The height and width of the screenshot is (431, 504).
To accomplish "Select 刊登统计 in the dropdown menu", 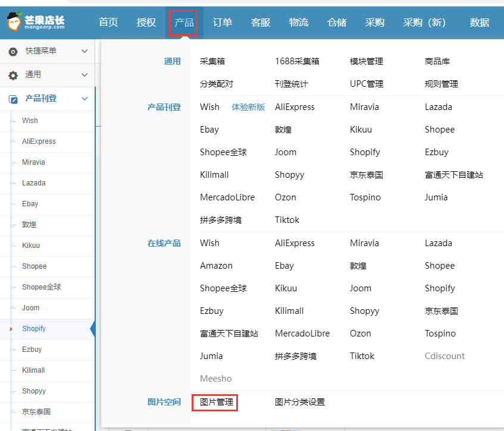I will 291,84.
